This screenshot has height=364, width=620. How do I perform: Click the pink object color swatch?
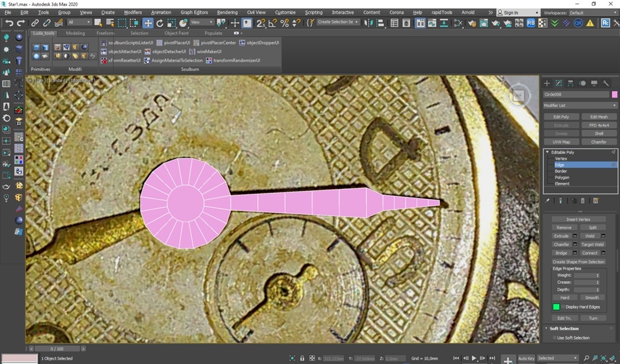click(614, 94)
